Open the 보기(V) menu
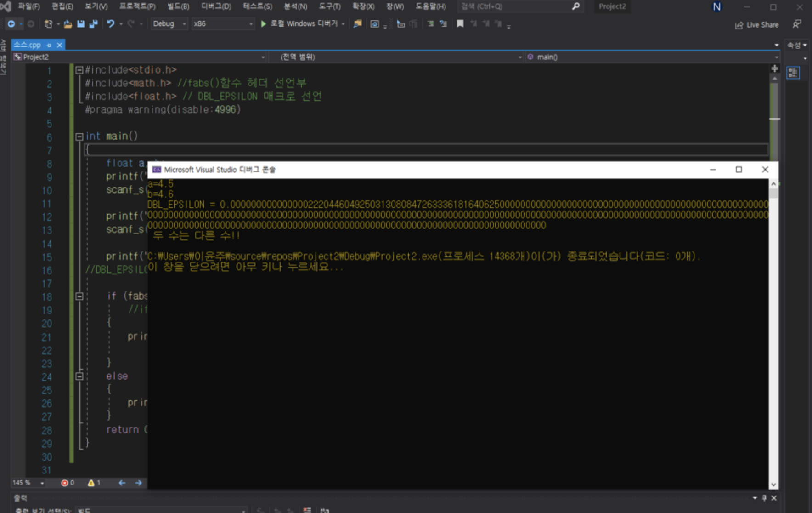This screenshot has height=513, width=812. click(96, 6)
